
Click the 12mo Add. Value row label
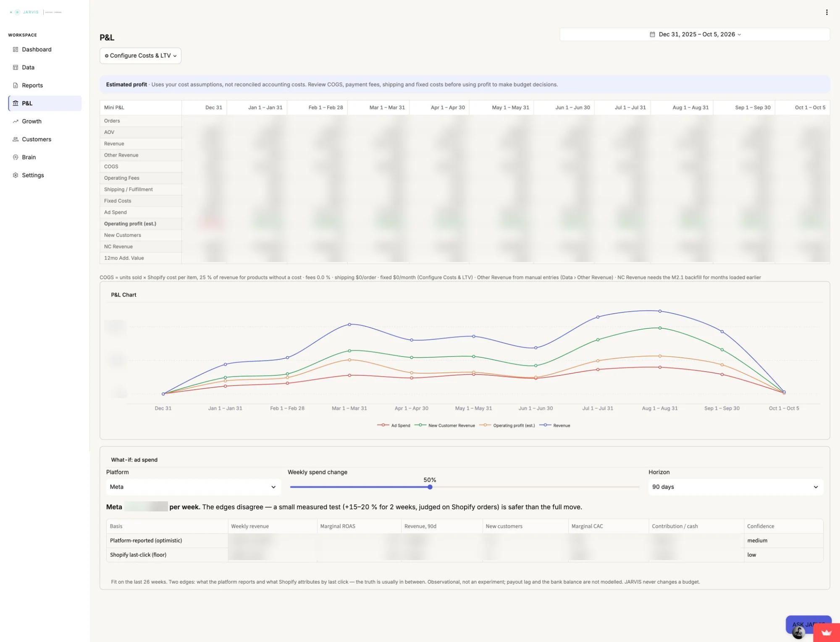coord(124,258)
